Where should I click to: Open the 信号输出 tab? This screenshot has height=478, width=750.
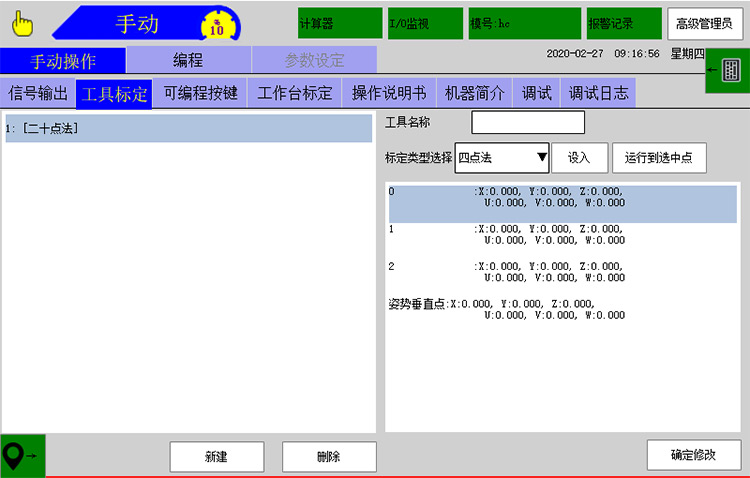[38, 94]
